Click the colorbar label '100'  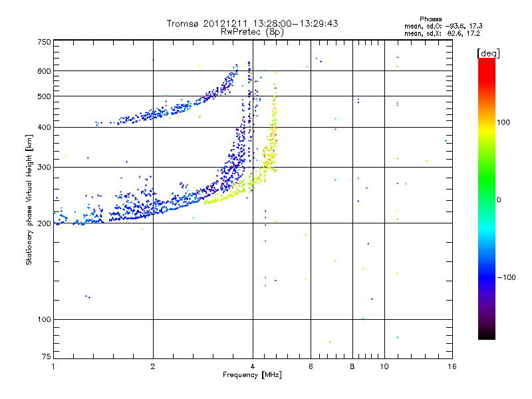click(x=503, y=122)
